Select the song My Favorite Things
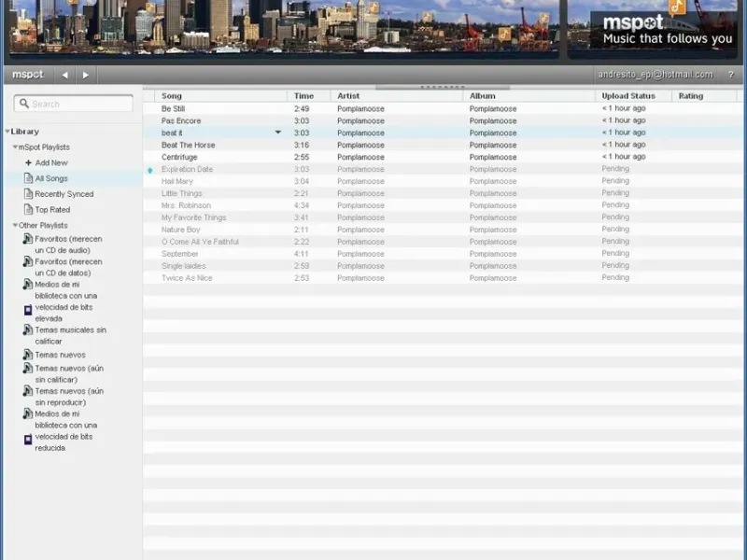 click(193, 217)
